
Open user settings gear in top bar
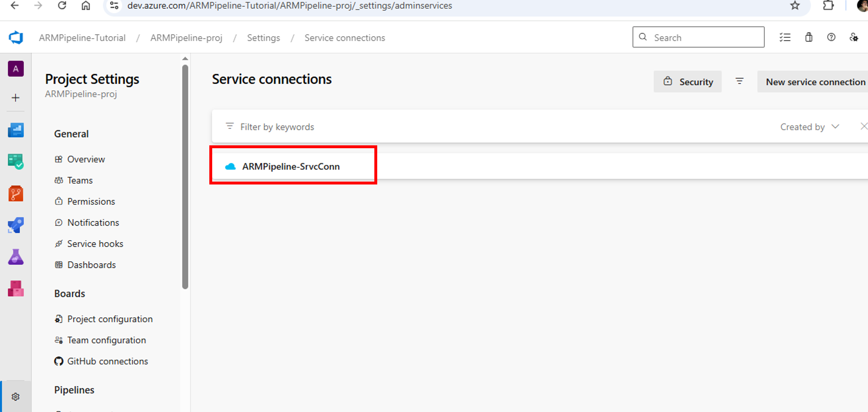[x=854, y=37]
